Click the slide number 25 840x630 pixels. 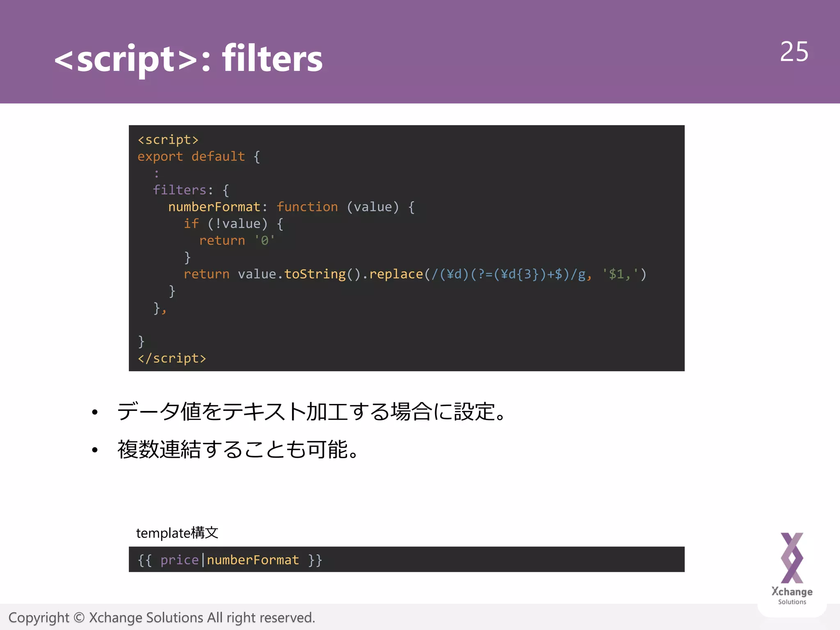click(x=794, y=52)
